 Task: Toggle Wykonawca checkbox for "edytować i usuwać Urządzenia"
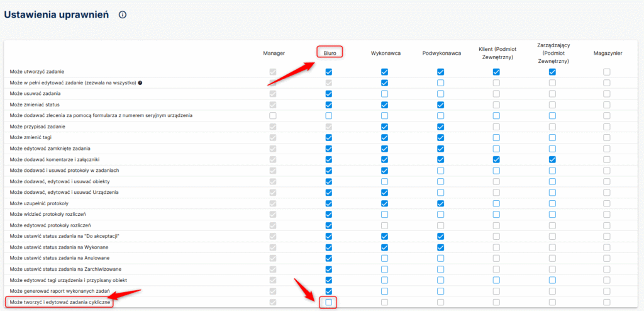[x=384, y=192]
